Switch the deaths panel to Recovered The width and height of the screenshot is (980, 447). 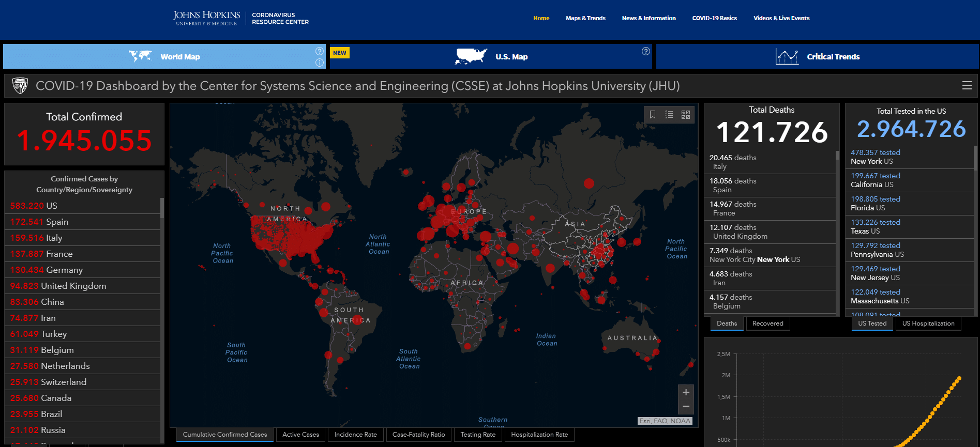pyautogui.click(x=767, y=323)
